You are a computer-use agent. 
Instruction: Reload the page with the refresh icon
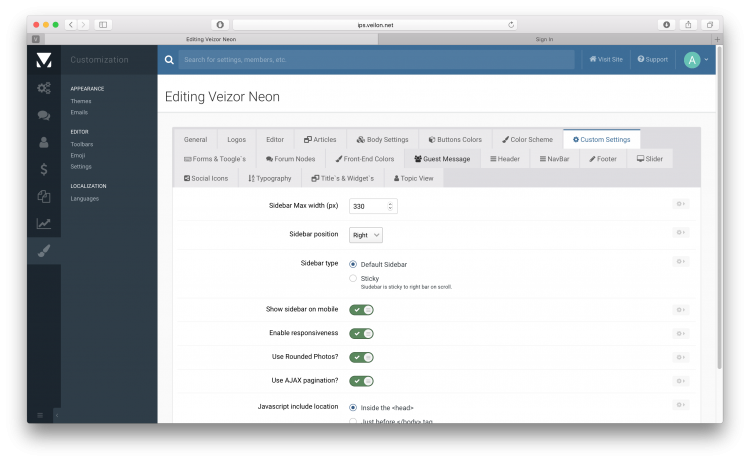(511, 25)
